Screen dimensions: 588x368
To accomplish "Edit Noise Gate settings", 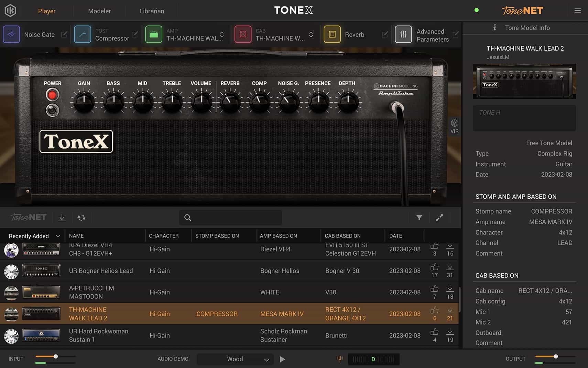I will 64,34.
